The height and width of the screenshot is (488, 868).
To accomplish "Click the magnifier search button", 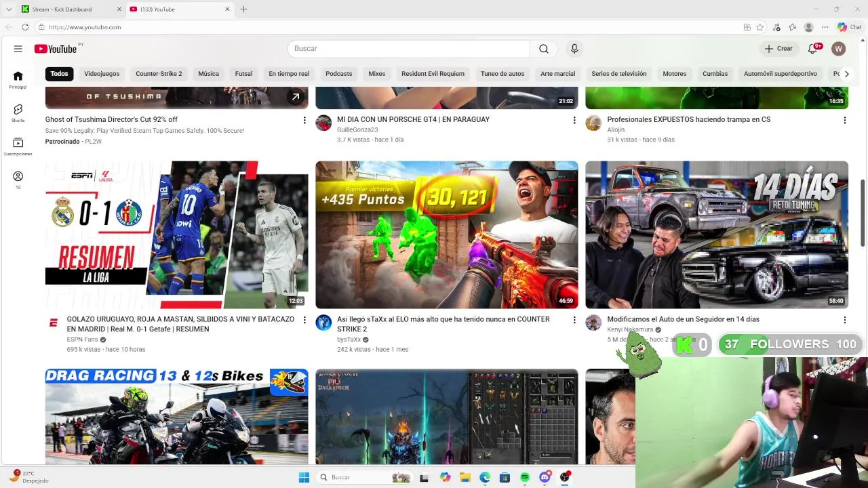I will click(544, 49).
